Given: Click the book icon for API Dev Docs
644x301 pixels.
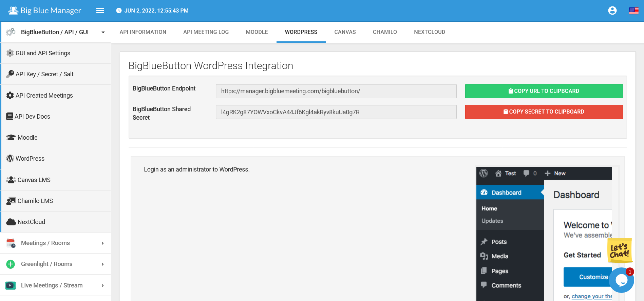Looking at the screenshot, I should tap(10, 116).
